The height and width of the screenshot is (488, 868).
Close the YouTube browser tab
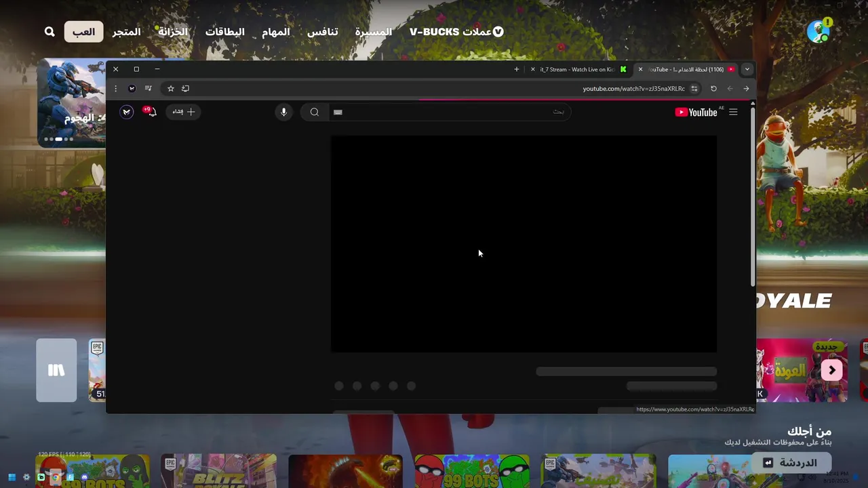(x=640, y=69)
